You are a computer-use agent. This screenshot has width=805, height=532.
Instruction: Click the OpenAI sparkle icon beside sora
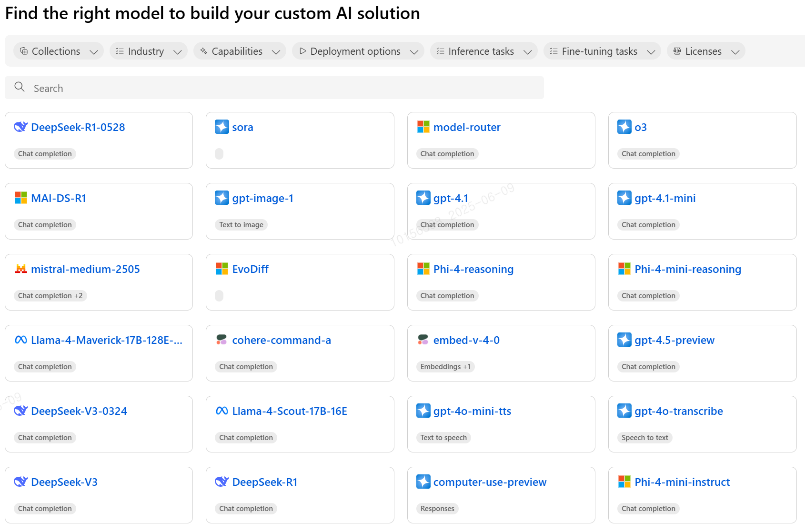pyautogui.click(x=222, y=127)
